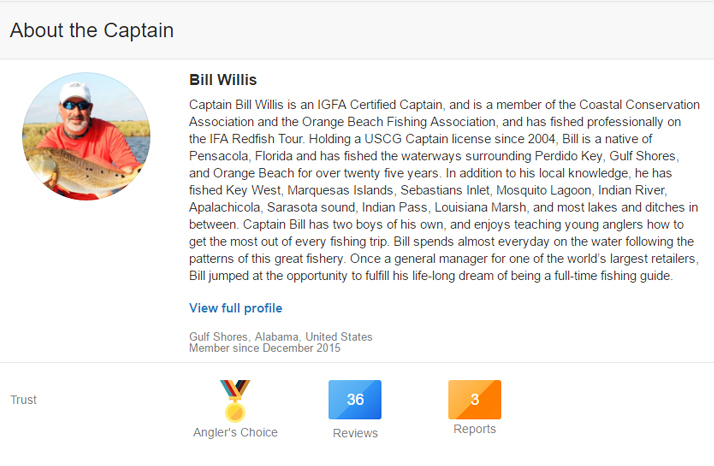Click the Trust section label
Screen dimensions: 714x466
point(23,399)
